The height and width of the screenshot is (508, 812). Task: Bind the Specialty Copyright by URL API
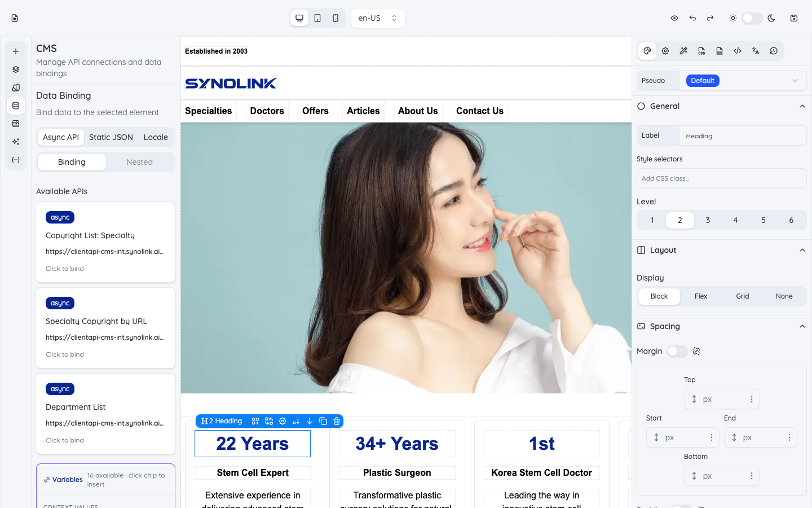[105, 328]
